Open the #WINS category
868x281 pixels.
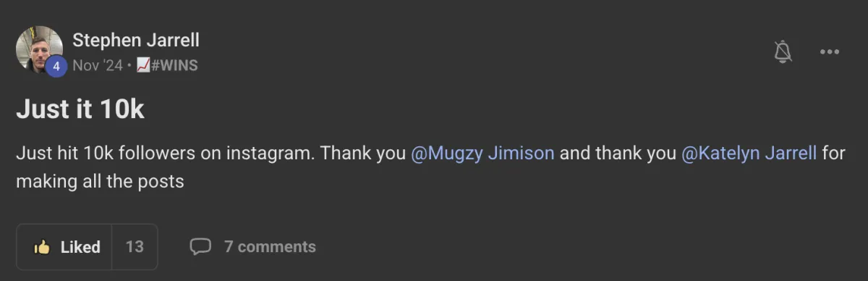(x=174, y=65)
